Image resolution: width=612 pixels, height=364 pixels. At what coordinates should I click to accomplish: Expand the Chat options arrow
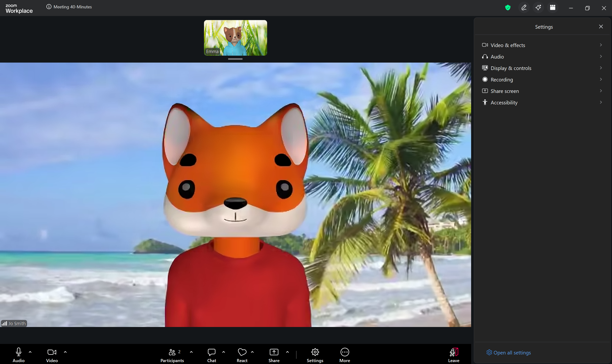click(x=223, y=352)
